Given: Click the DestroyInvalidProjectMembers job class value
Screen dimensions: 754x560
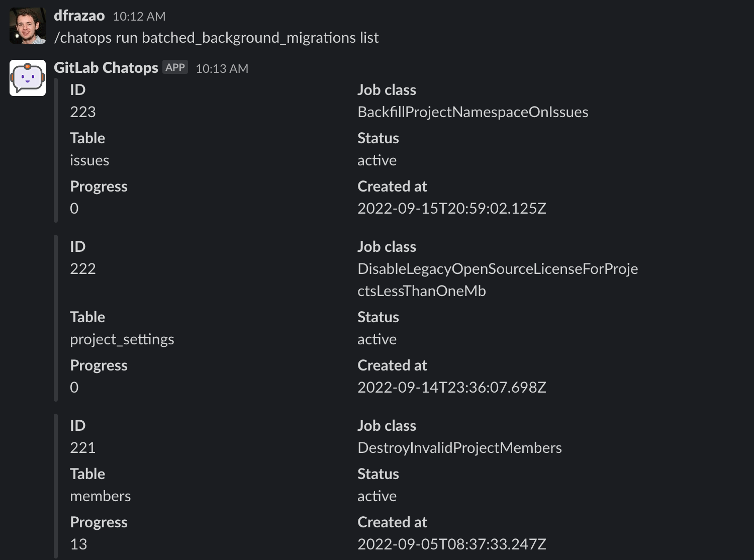Looking at the screenshot, I should coord(459,448).
